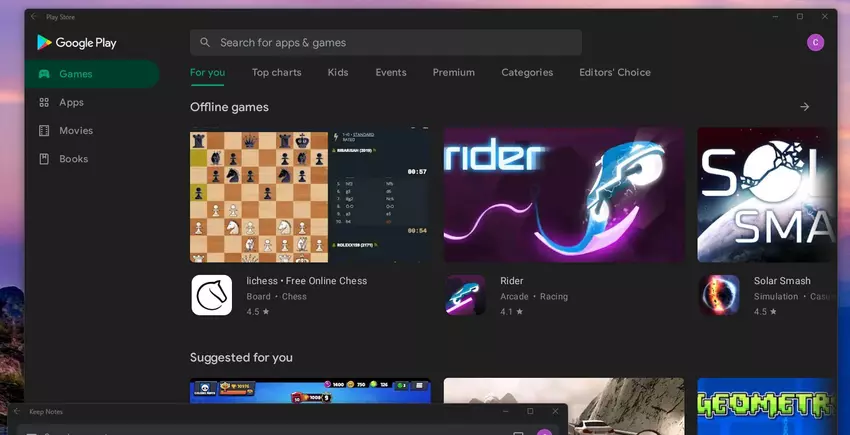Click the Google Play logo

77,42
